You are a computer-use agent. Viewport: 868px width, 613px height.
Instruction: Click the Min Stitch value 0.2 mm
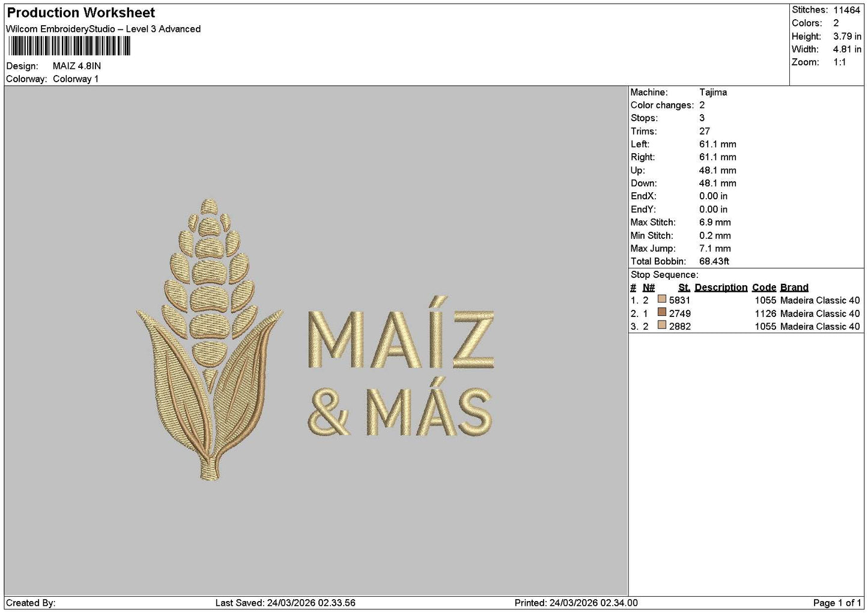pos(715,236)
